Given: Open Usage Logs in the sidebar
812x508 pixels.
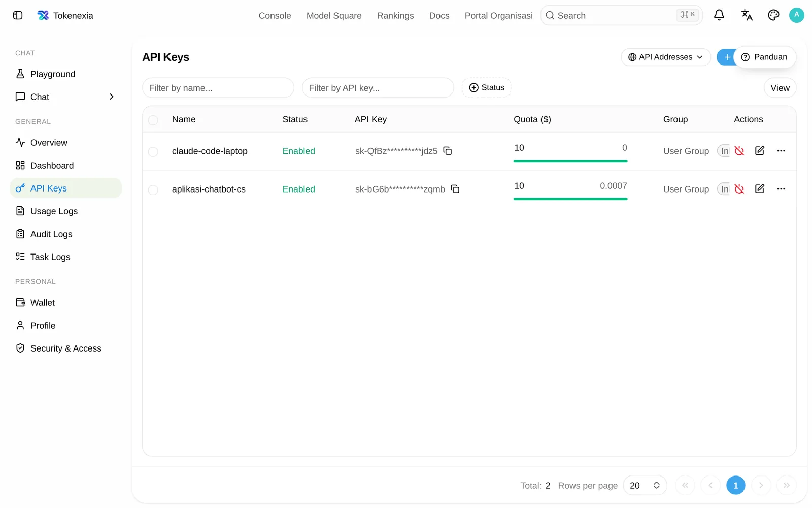Looking at the screenshot, I should coord(66,211).
